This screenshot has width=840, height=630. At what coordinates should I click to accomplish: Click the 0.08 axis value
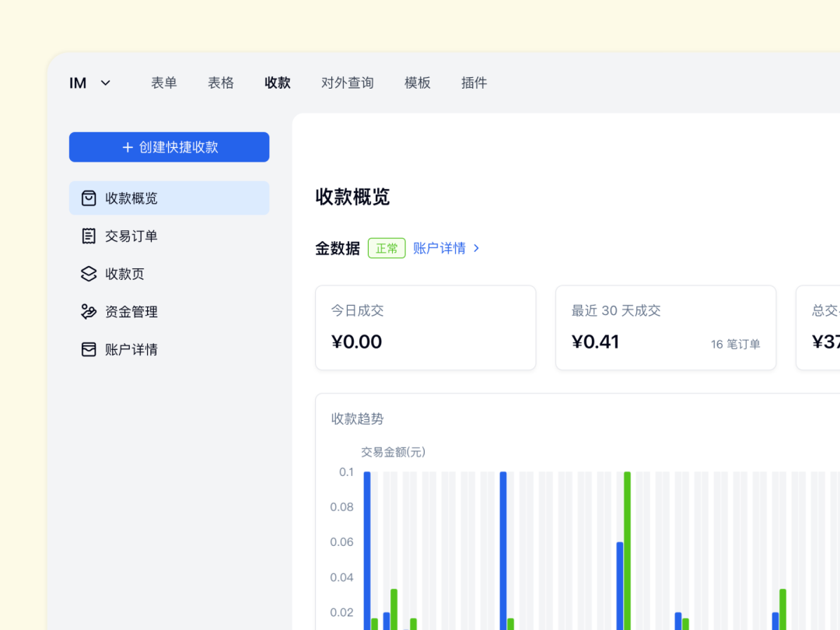pos(341,507)
